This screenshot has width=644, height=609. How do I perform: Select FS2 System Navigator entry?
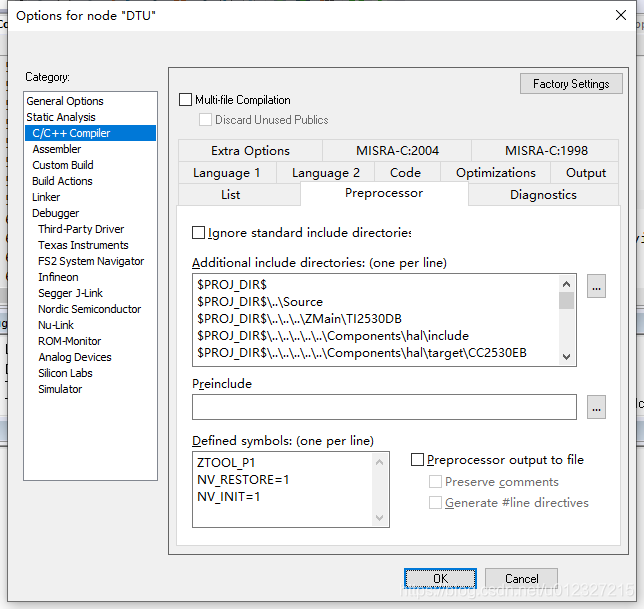point(91,261)
